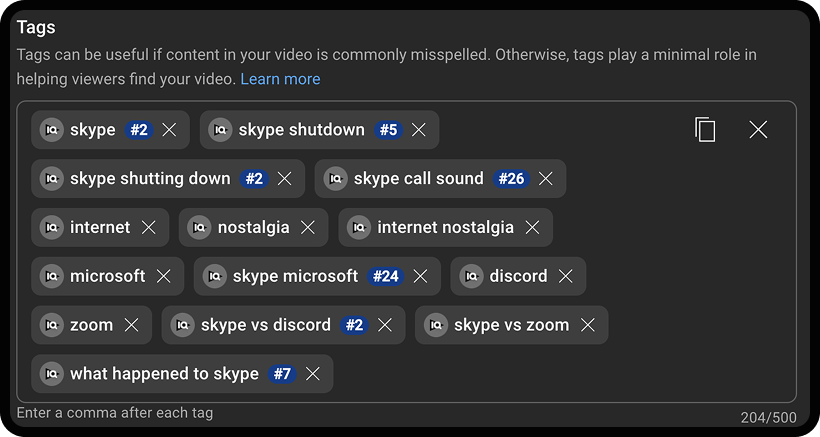
Task: Select the 'discord' tag text
Action: coord(518,276)
